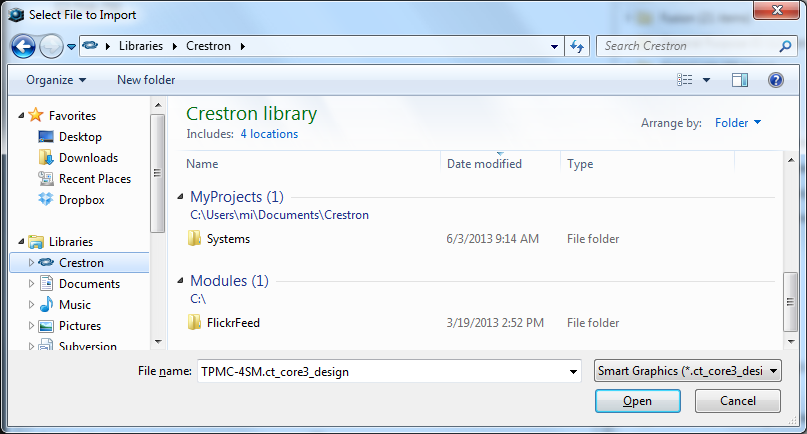Click the greyed Forward navigation arrow
Screen dimensions: 807x434
click(x=51, y=46)
